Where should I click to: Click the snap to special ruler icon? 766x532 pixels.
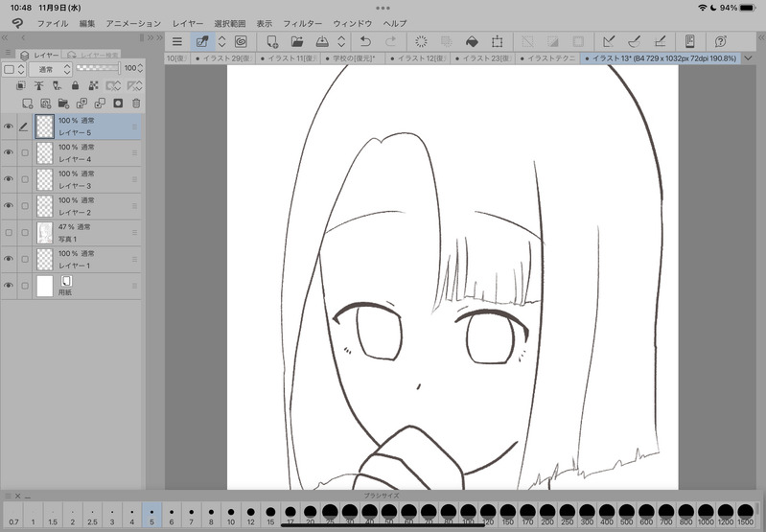click(x=634, y=41)
